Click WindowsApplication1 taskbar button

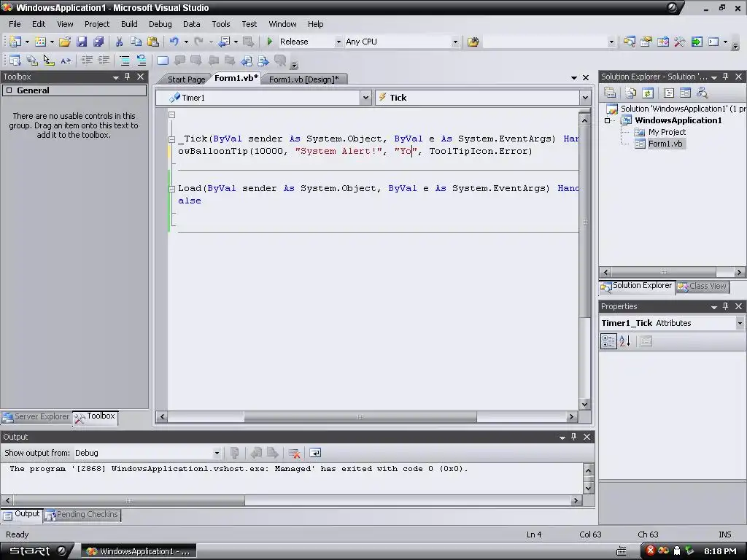138,551
